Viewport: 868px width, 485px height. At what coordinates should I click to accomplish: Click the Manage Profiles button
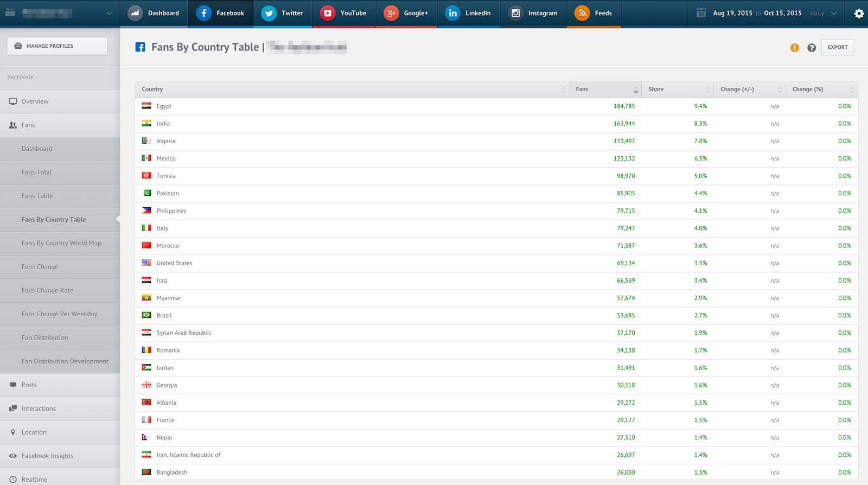[57, 46]
